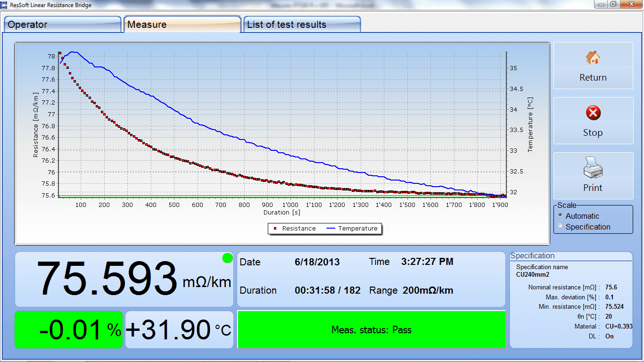
Task: Click the Material value CU=0.393
Action: point(619,327)
